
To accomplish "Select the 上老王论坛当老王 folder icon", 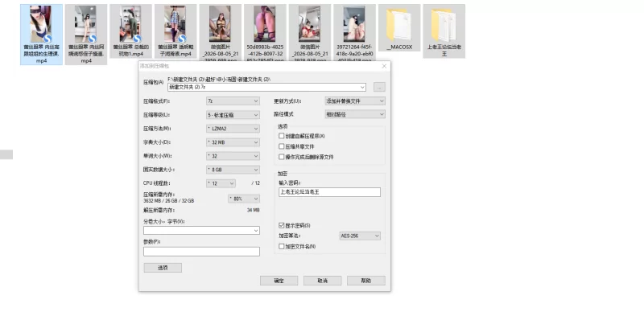I will tap(444, 25).
